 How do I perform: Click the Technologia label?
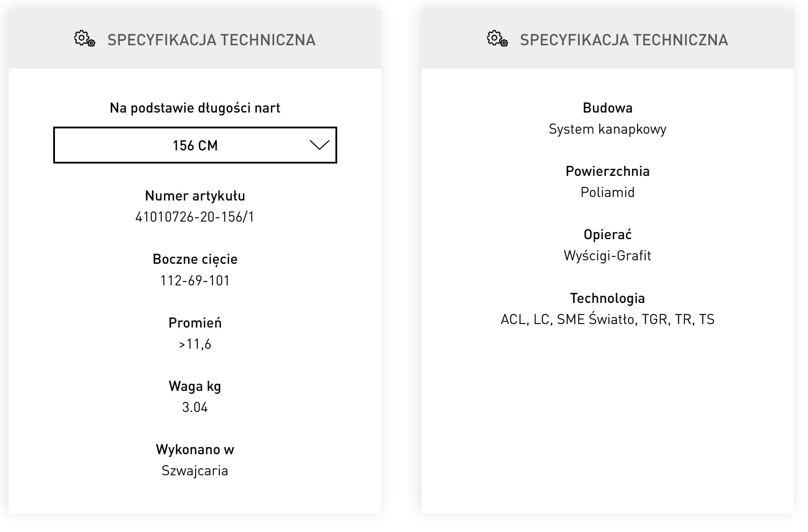click(608, 298)
